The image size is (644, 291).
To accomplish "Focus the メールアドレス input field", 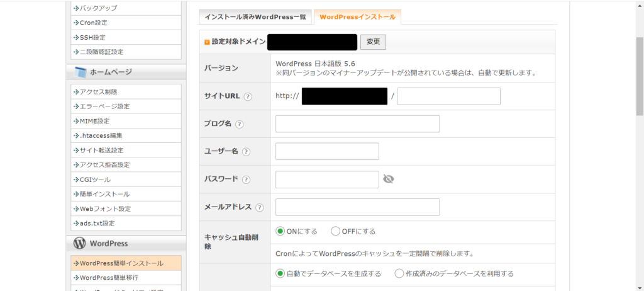I will (357, 207).
